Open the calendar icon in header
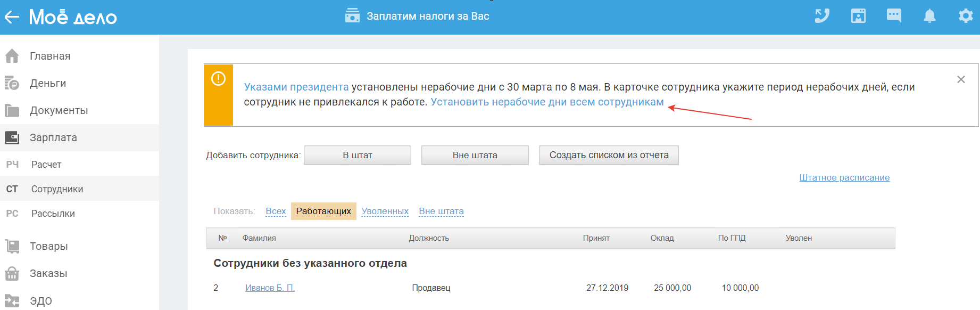This screenshot has width=980, height=310. click(858, 16)
